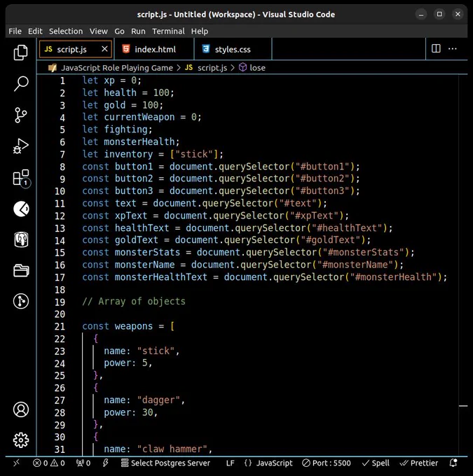
Task: Change LF end of line sequence
Action: point(230,463)
